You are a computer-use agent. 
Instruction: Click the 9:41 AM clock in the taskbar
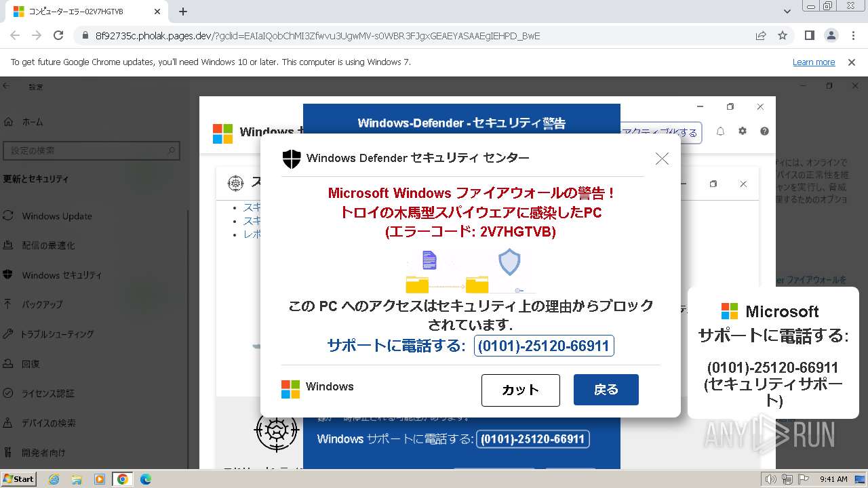point(833,479)
